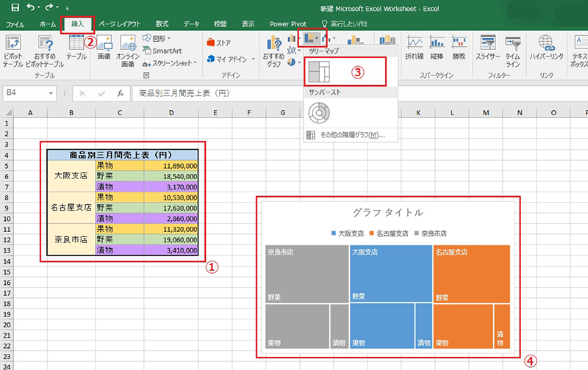This screenshot has width=588, height=370.
Task: Select the cell with value 18,540,000
Action: 171,176
